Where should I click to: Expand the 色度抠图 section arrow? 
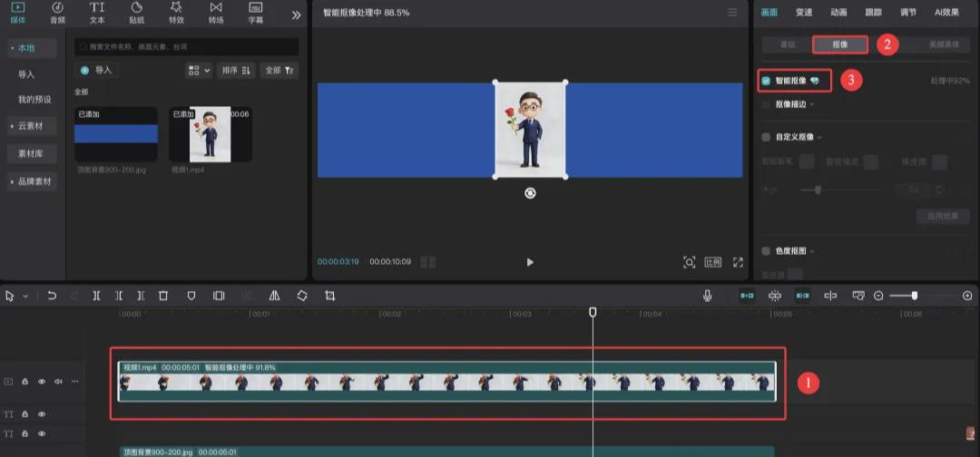click(x=812, y=251)
